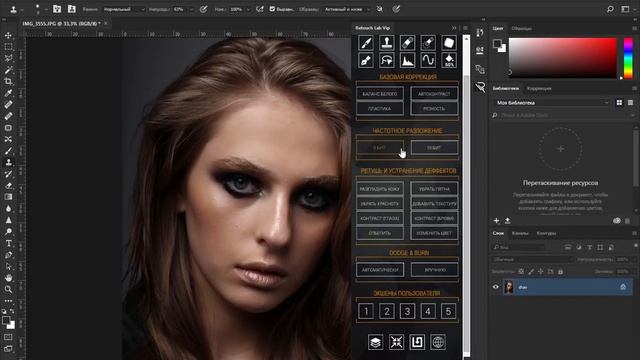Click the lasso arrow icon in Retouch Lab

pyautogui.click(x=387, y=60)
